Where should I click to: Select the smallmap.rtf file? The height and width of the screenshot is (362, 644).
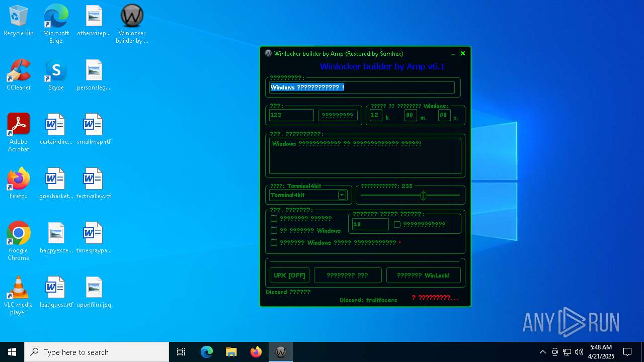(94, 130)
